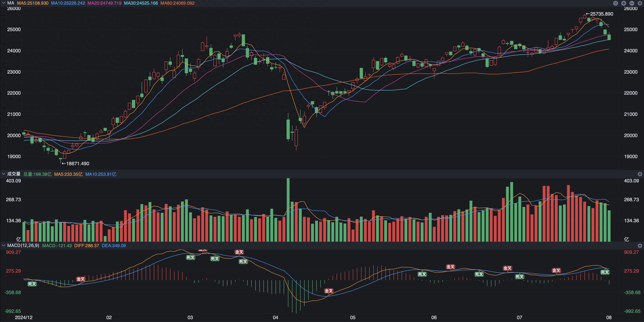
Task: Click the equals-sign icon in MA panel header
Action: [x=615, y=3]
